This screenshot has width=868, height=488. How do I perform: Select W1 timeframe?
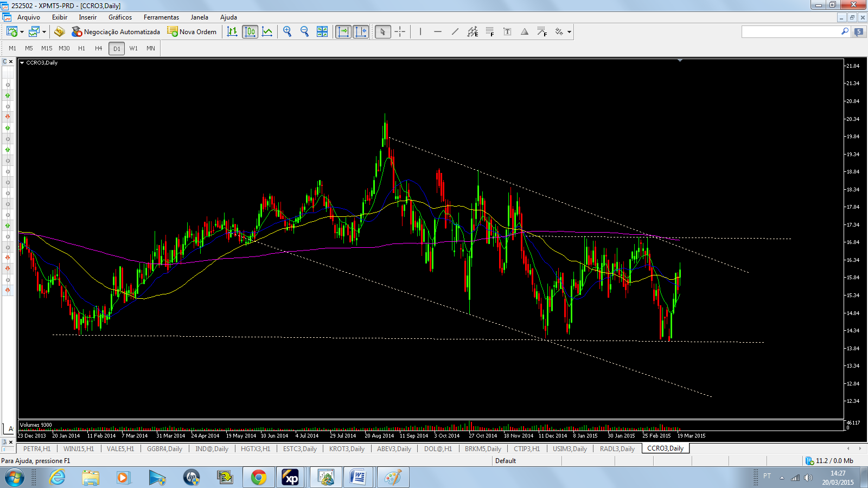click(133, 48)
